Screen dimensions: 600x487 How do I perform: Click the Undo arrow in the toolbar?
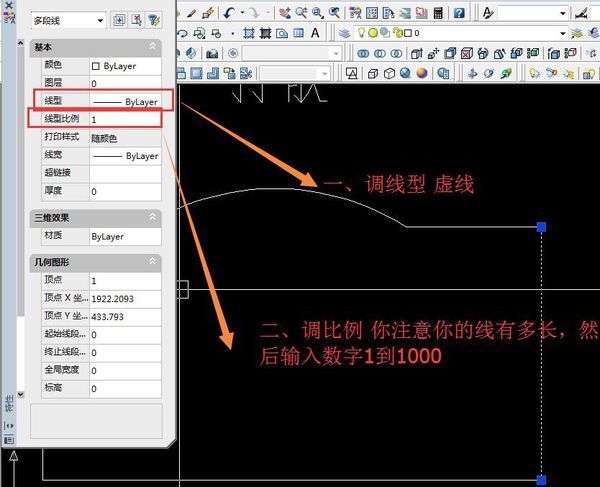click(230, 13)
